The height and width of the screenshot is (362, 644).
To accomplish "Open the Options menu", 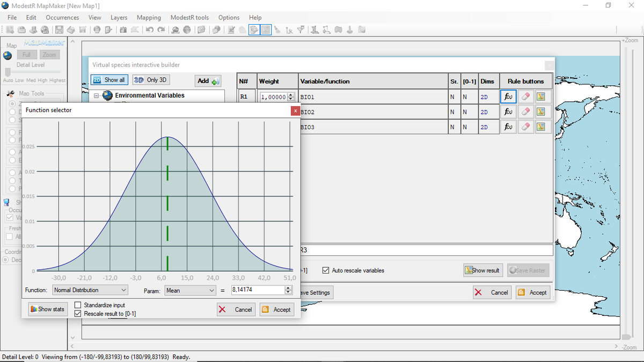I will click(x=229, y=17).
